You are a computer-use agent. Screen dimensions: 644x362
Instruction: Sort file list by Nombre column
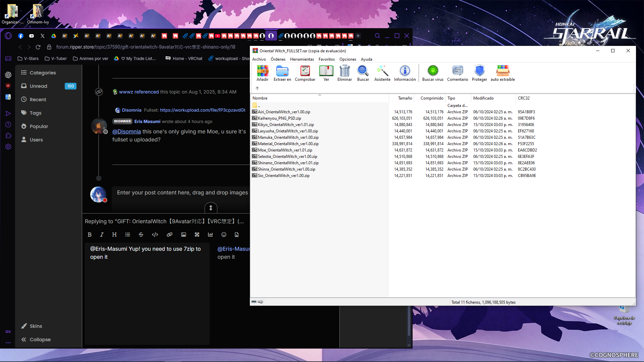click(320, 98)
